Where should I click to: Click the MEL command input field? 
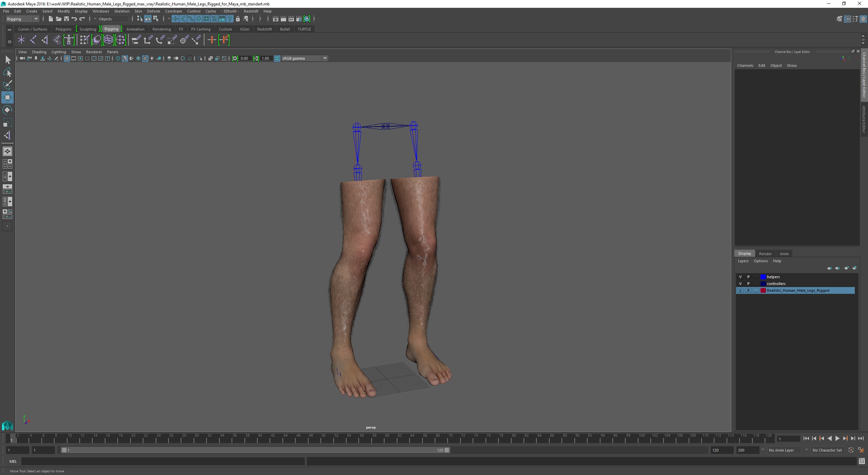click(163, 461)
